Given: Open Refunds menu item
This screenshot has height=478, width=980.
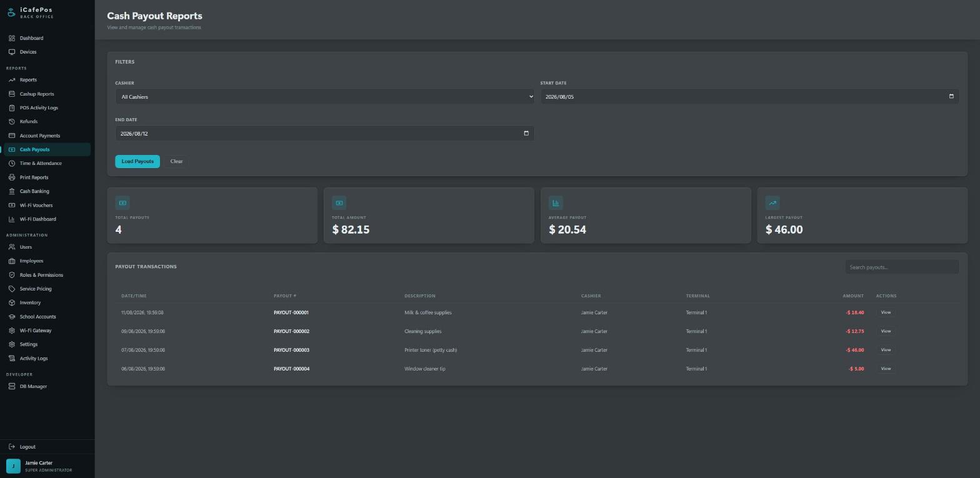Looking at the screenshot, I should pyautogui.click(x=47, y=121).
